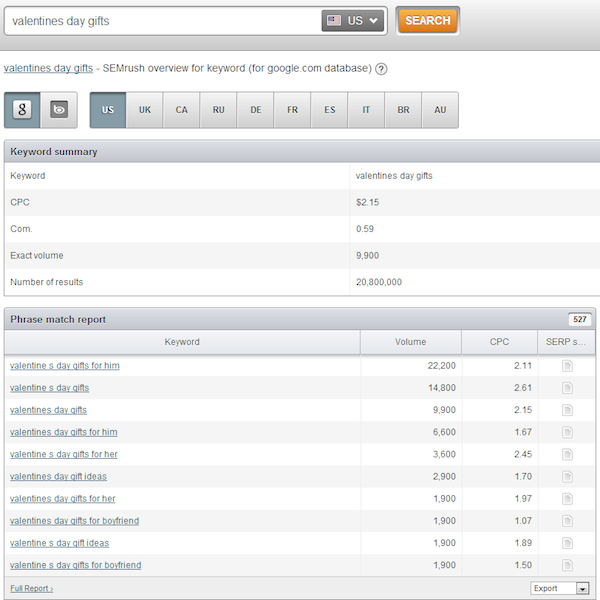Screen dimensions: 600x600
Task: Switch to the Bing search engine icon
Action: point(59,110)
